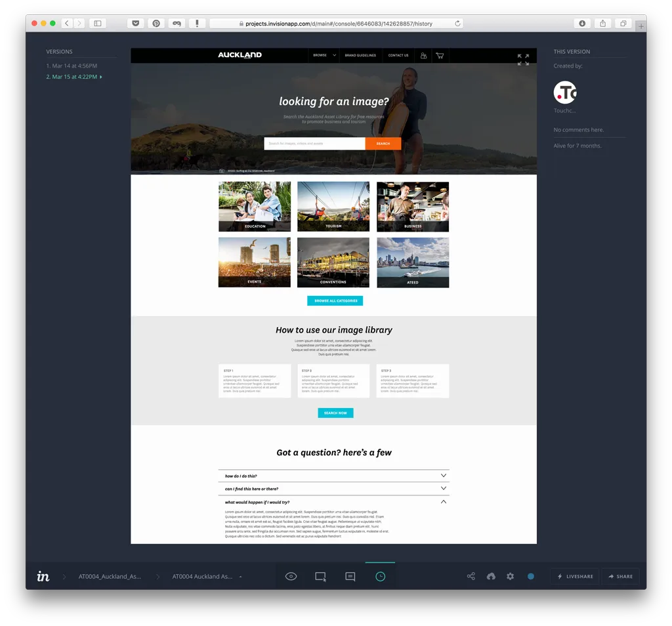The image size is (672, 626).
Task: Select the Build mode icon
Action: pos(320,576)
